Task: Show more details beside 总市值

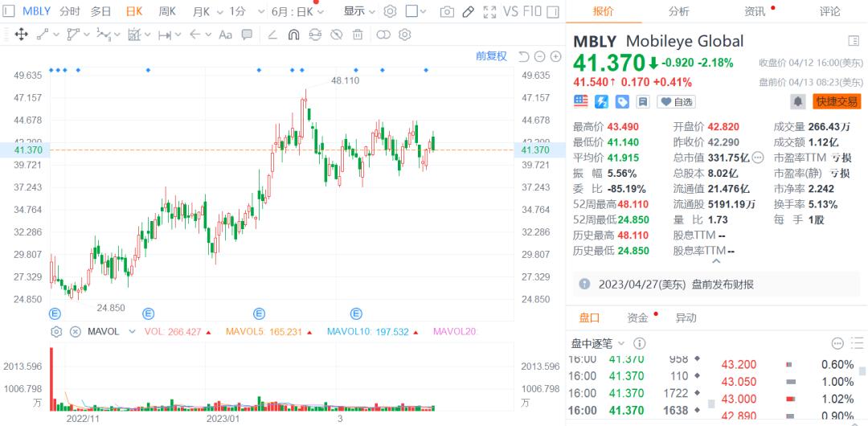Action: 758,158
